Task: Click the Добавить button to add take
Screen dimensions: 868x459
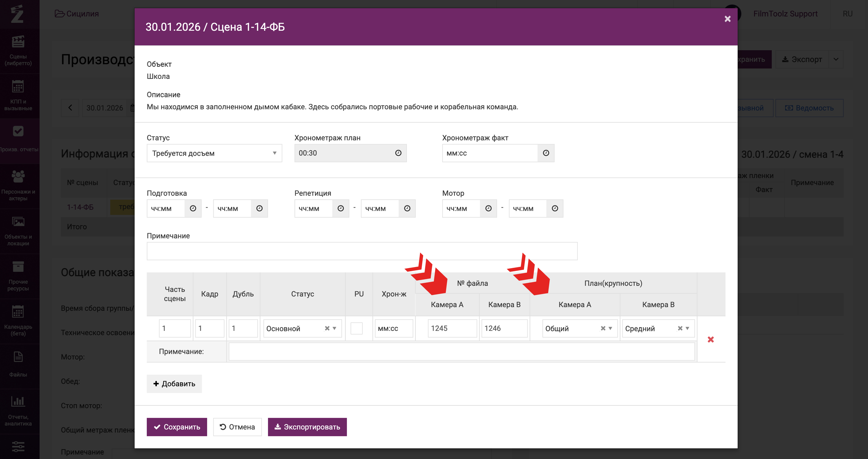Action: pos(174,384)
